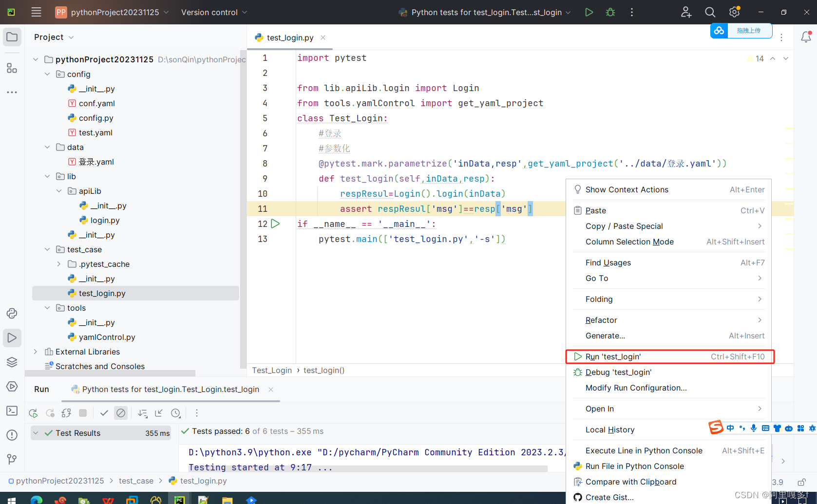
Task: Expand the .pytest_cache folder
Action: [59, 264]
